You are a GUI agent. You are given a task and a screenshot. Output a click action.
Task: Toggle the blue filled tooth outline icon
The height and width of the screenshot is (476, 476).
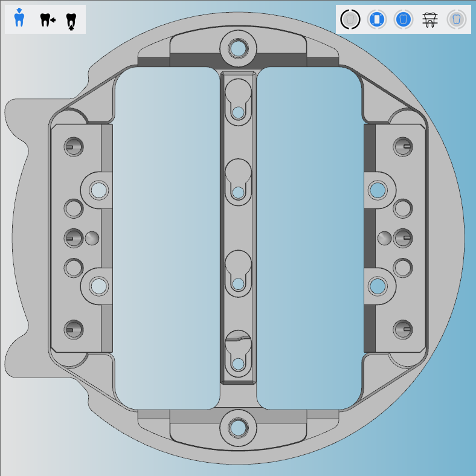[x=404, y=19]
